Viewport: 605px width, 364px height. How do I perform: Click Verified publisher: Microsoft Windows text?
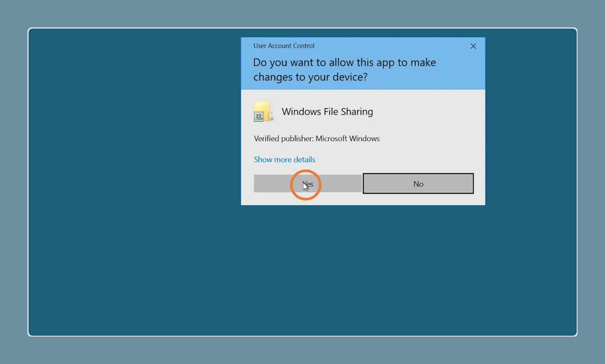click(317, 138)
